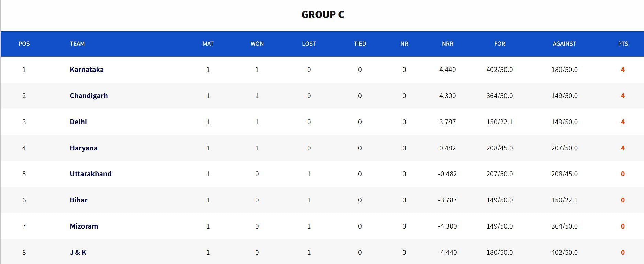
Task: Select the LOST column header
Action: [309, 44]
